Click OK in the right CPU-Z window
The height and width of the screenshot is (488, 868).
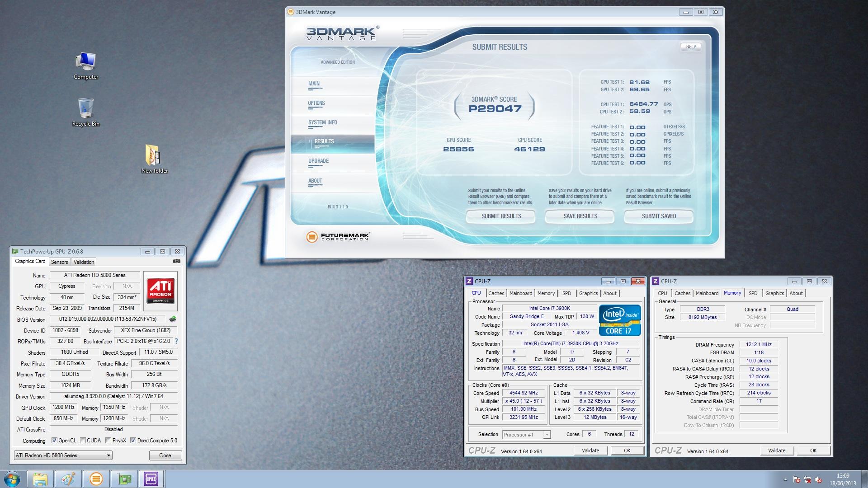813,450
